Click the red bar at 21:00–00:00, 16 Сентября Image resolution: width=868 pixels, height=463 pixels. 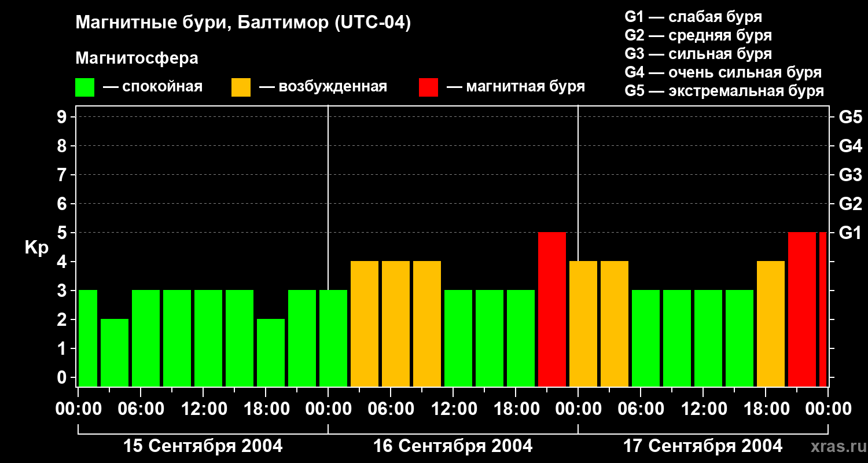click(x=552, y=310)
